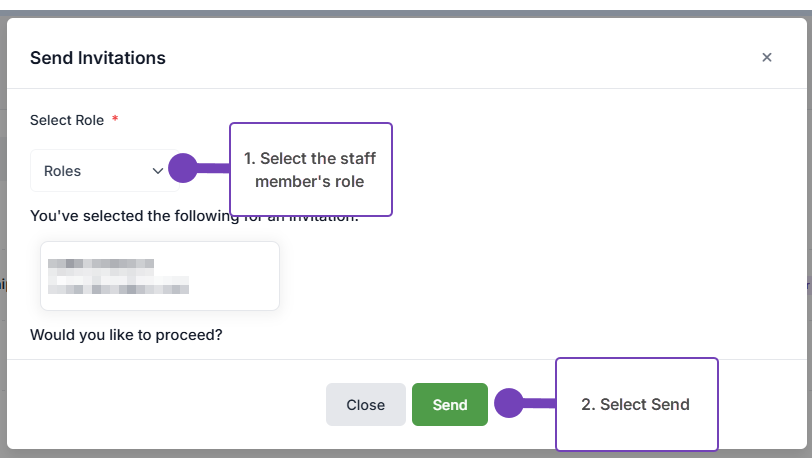Click the blurred invitee name line

101,266
